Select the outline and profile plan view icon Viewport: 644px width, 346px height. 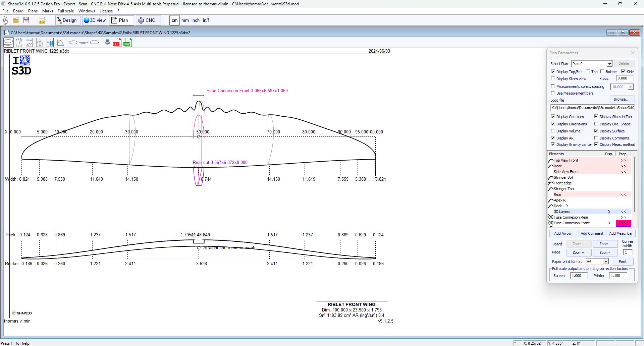click(8, 42)
